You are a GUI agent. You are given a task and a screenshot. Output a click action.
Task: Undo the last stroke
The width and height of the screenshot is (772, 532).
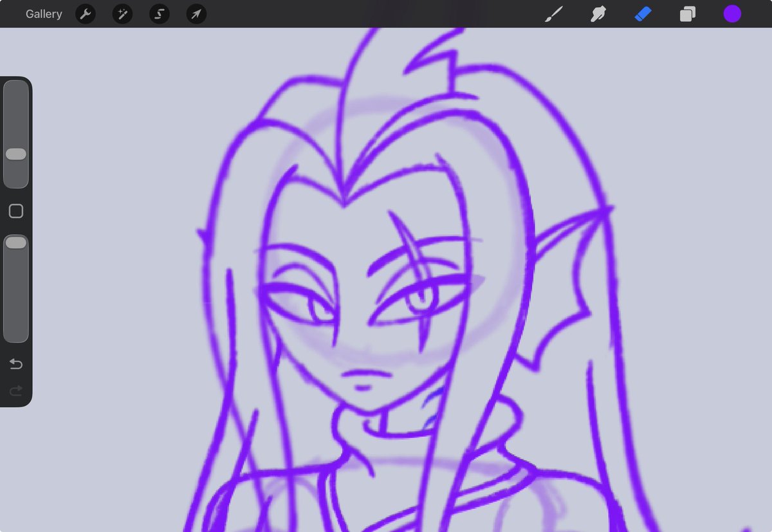[x=16, y=365]
